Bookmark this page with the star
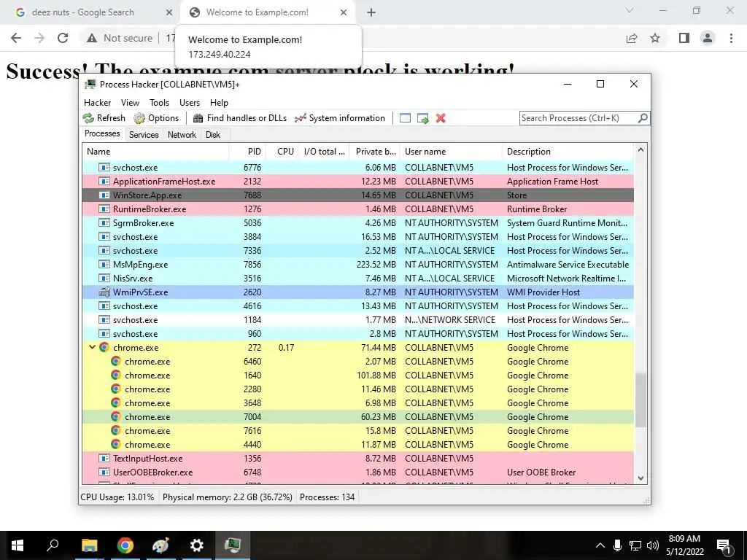Image resolution: width=747 pixels, height=560 pixels. pyautogui.click(x=655, y=38)
